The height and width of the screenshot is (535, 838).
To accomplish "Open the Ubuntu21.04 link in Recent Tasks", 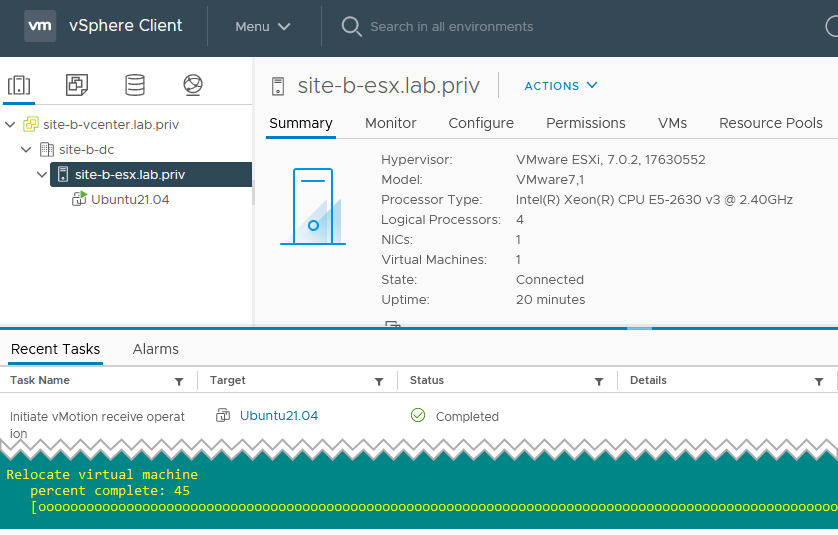I will 279,415.
